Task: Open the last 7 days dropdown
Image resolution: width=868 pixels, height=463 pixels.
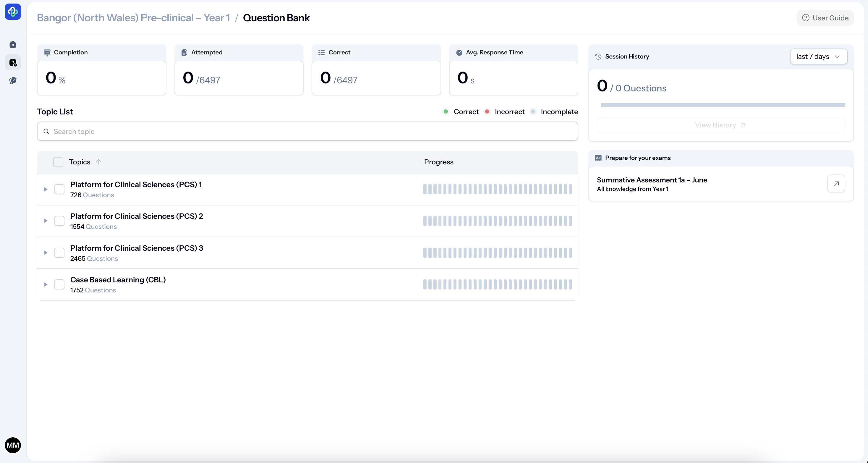Action: tap(818, 56)
